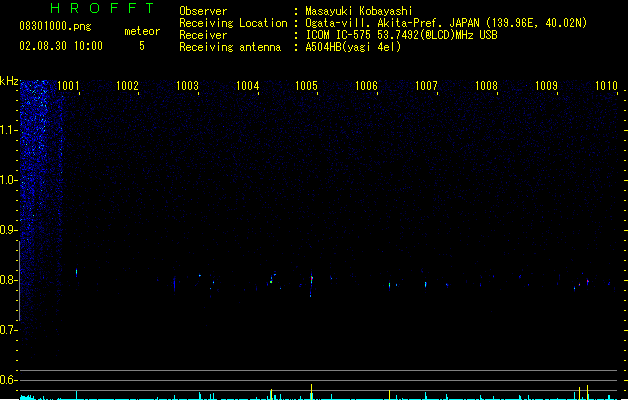Click time marker 1010
Screen dimensions: 629x400
(606, 86)
